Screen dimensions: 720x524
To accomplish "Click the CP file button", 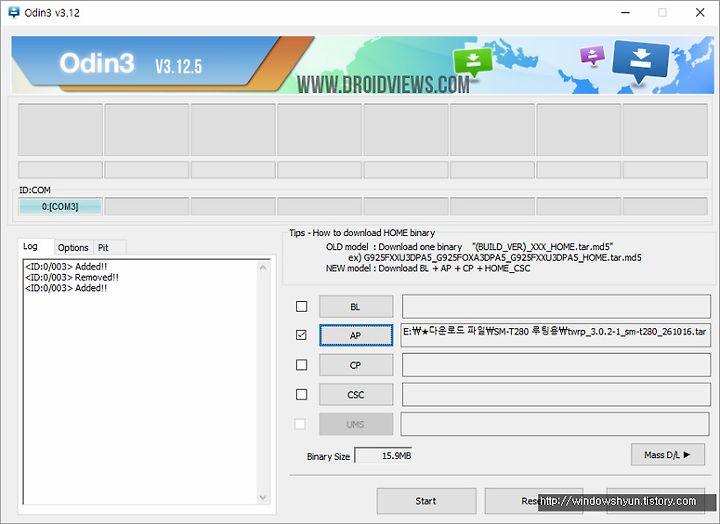I will pyautogui.click(x=356, y=365).
